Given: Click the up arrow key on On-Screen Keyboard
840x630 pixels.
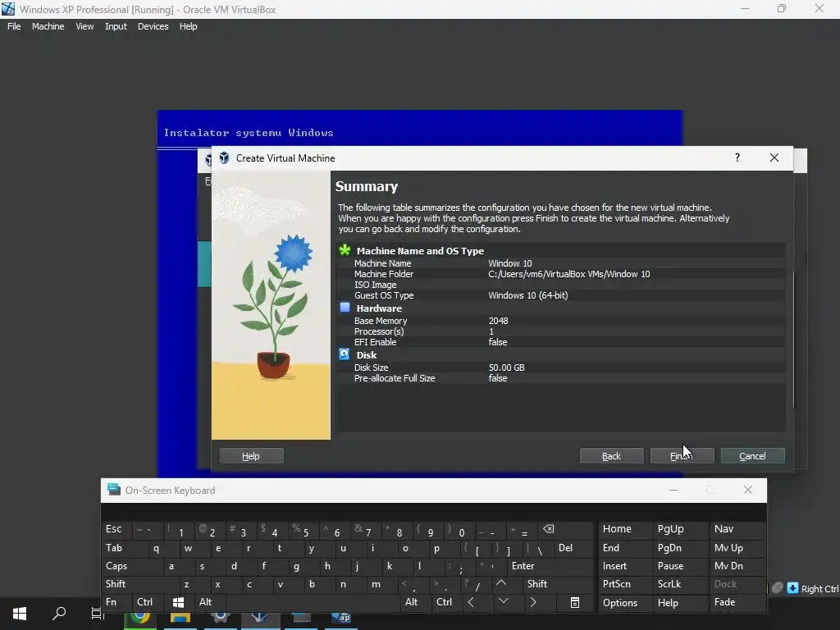Looking at the screenshot, I should [x=501, y=583].
